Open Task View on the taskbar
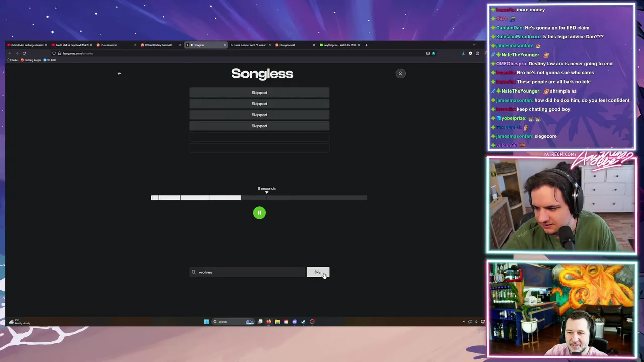Image resolution: width=644 pixels, height=362 pixels. [x=260, y=322]
